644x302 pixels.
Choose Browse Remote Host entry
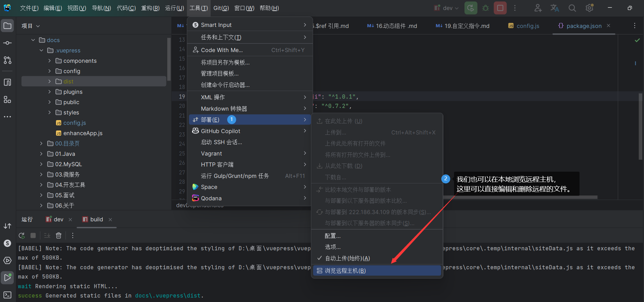click(x=377, y=271)
